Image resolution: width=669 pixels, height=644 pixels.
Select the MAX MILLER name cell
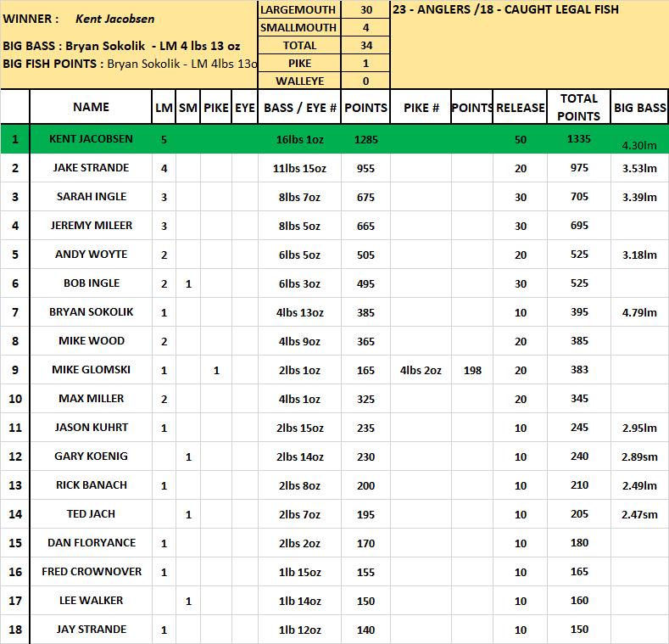click(91, 398)
